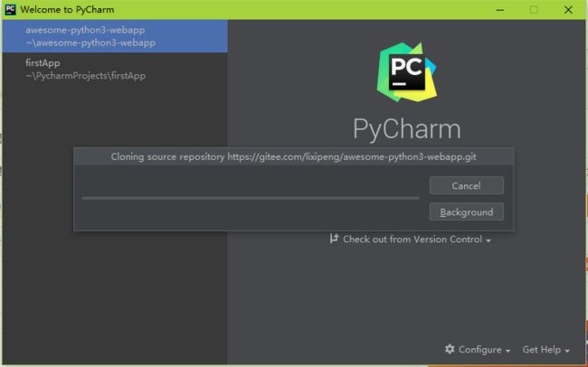The width and height of the screenshot is (588, 367).
Task: Open the Configure menu
Action: coord(478,350)
